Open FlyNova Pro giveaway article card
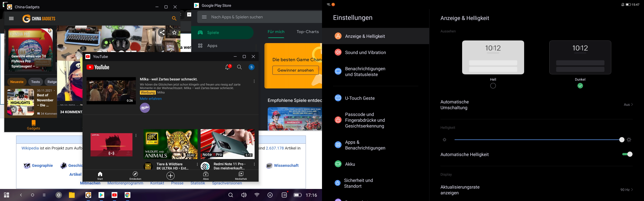The width and height of the screenshot is (644, 201). (30, 50)
